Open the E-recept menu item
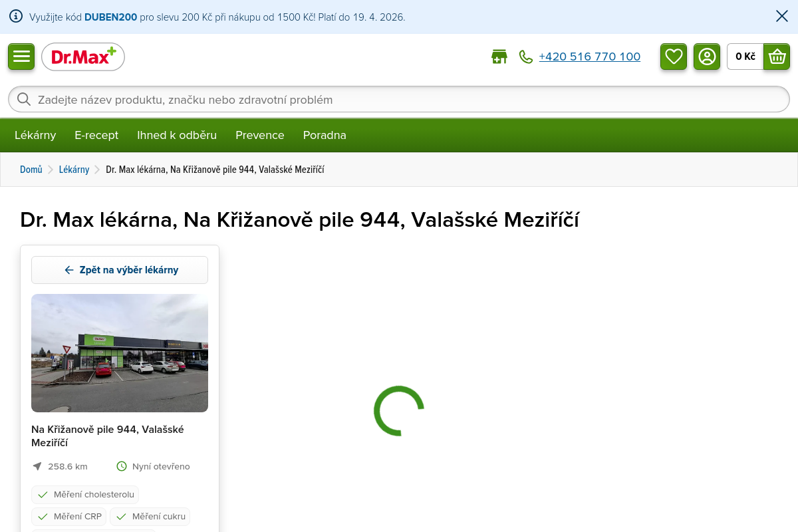Screen dimensions: 798x532 tap(96, 136)
